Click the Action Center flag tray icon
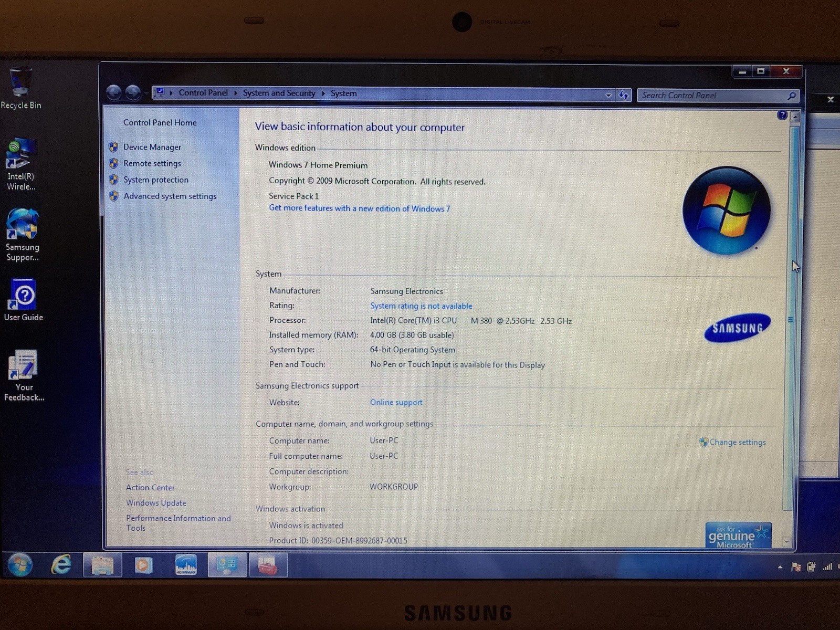840x630 pixels. tap(795, 566)
